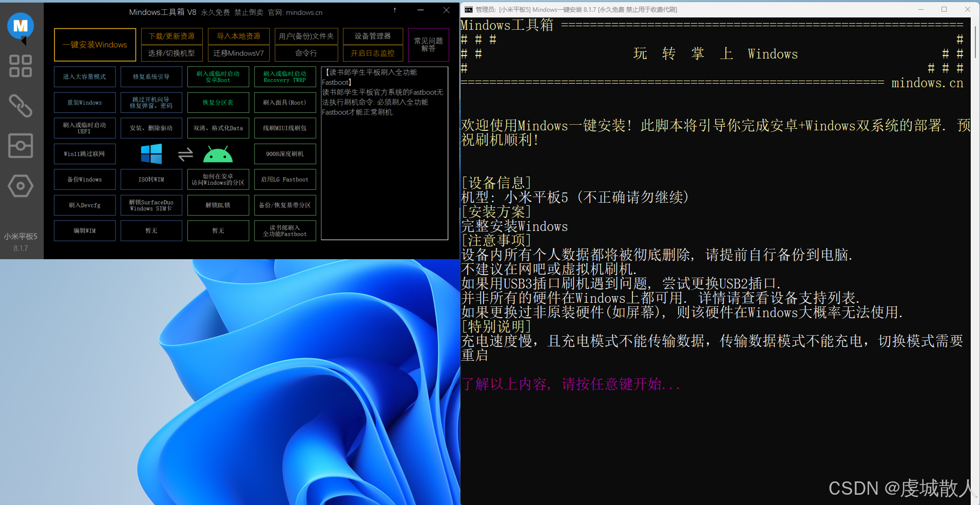
Task: Click 迁移MindowsV7
Action: pyautogui.click(x=239, y=53)
